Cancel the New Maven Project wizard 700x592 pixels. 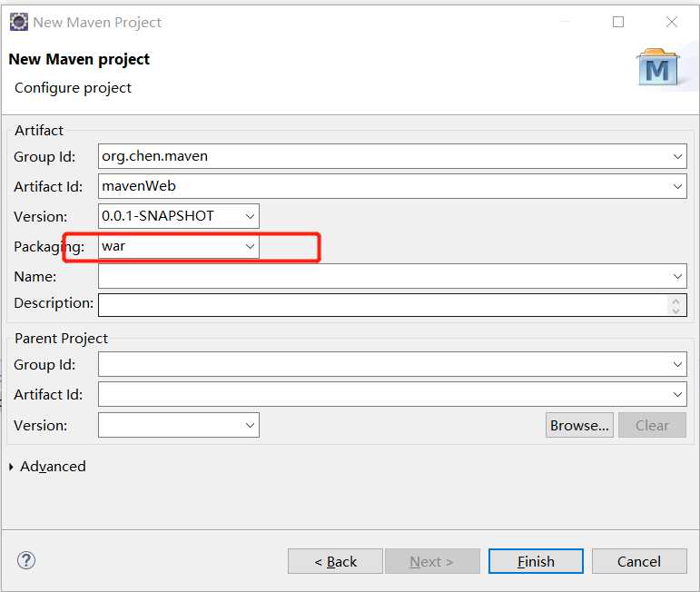[x=639, y=561]
